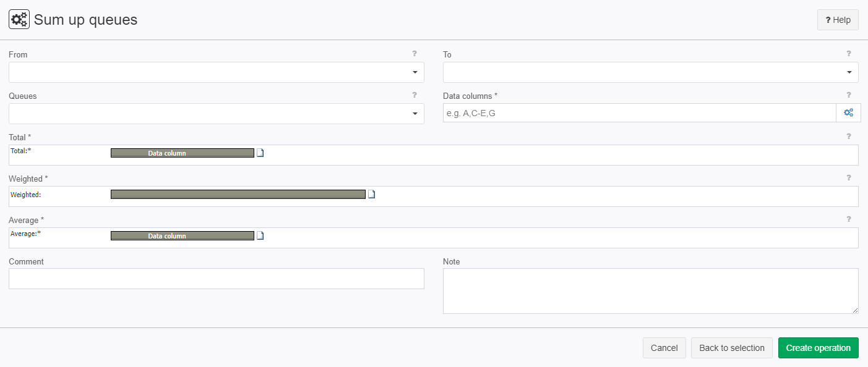Image resolution: width=868 pixels, height=367 pixels.
Task: Click the question mark next to To
Action: [849, 54]
